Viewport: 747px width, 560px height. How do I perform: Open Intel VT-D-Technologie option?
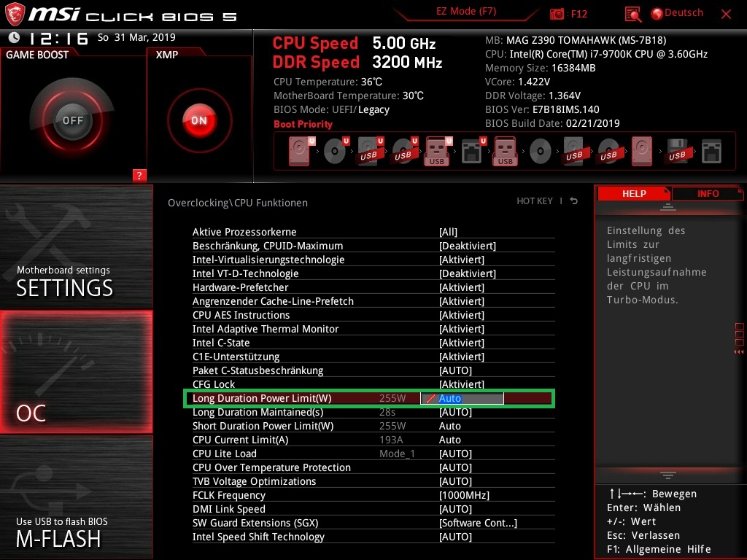pyautogui.click(x=373, y=273)
